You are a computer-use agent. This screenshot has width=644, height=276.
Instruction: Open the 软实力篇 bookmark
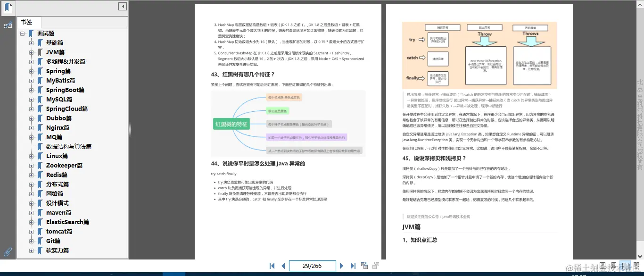(58, 251)
